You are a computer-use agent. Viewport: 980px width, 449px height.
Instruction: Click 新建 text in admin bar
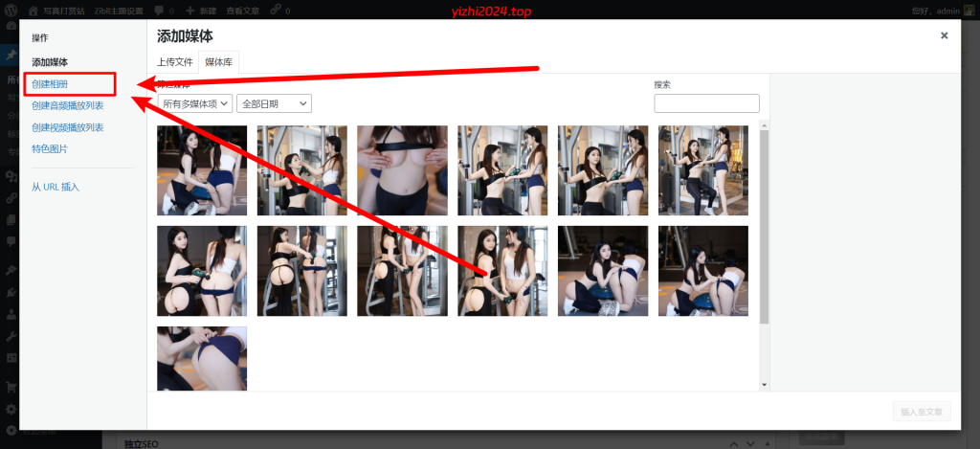208,11
